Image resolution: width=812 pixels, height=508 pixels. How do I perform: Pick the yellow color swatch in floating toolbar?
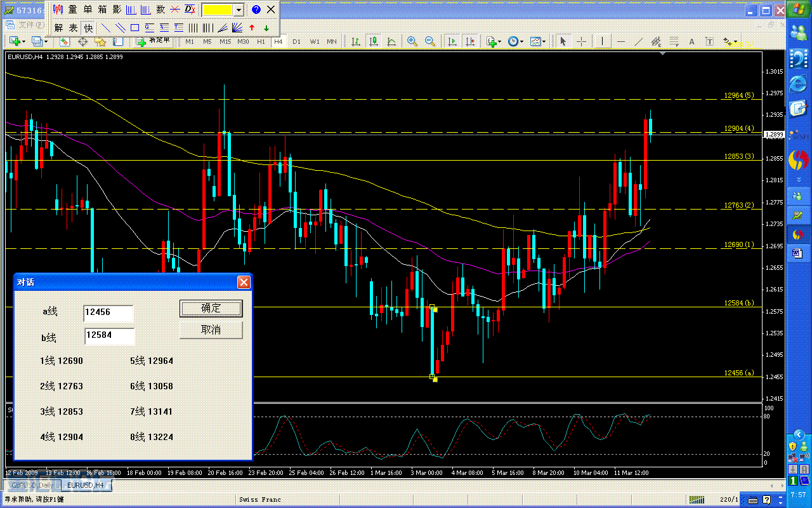coord(218,10)
